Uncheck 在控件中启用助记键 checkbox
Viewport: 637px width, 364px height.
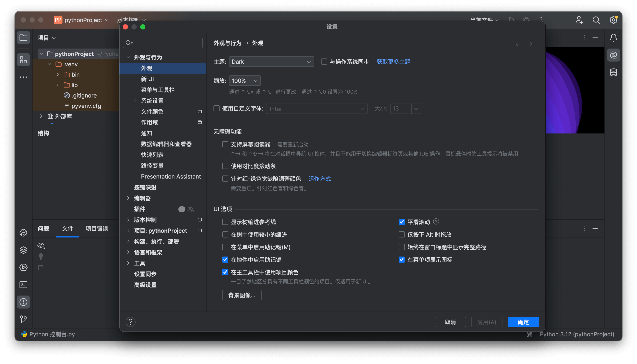[x=225, y=260]
